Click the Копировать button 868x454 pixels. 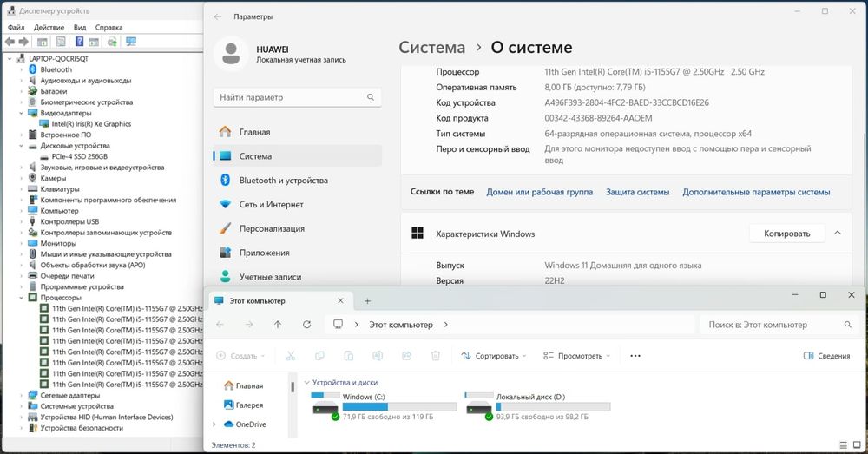(x=786, y=234)
